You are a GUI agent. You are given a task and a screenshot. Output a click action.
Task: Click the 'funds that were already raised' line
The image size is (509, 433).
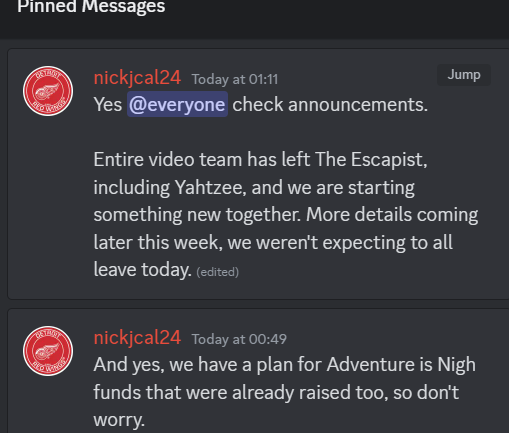[x=276, y=392]
